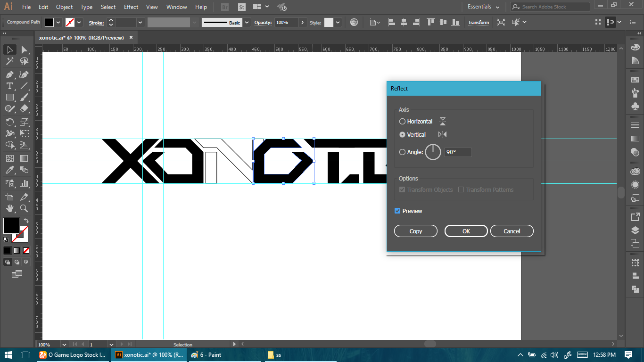
Task: Select the Artboard tool
Action: [x=9, y=197]
